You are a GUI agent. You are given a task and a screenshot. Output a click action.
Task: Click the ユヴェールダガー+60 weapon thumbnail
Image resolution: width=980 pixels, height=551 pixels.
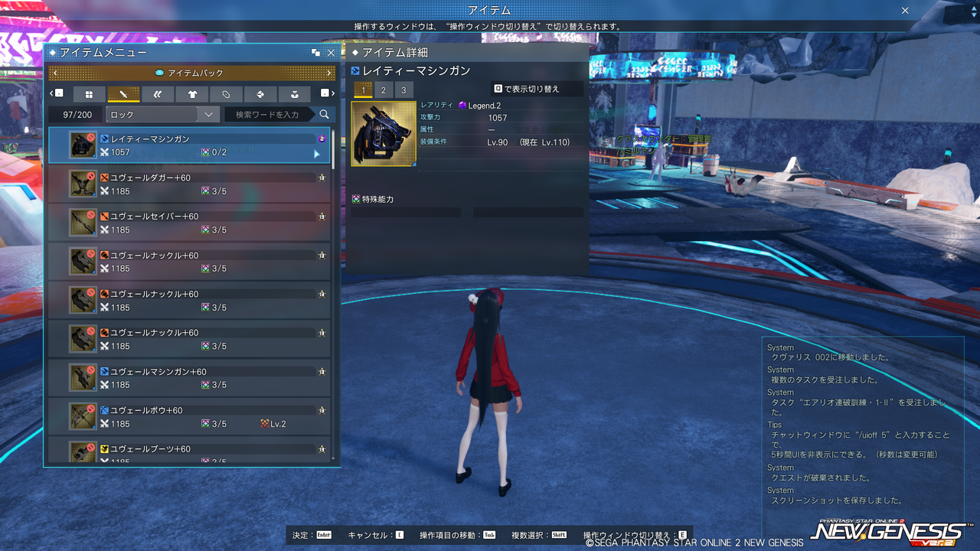(83, 184)
